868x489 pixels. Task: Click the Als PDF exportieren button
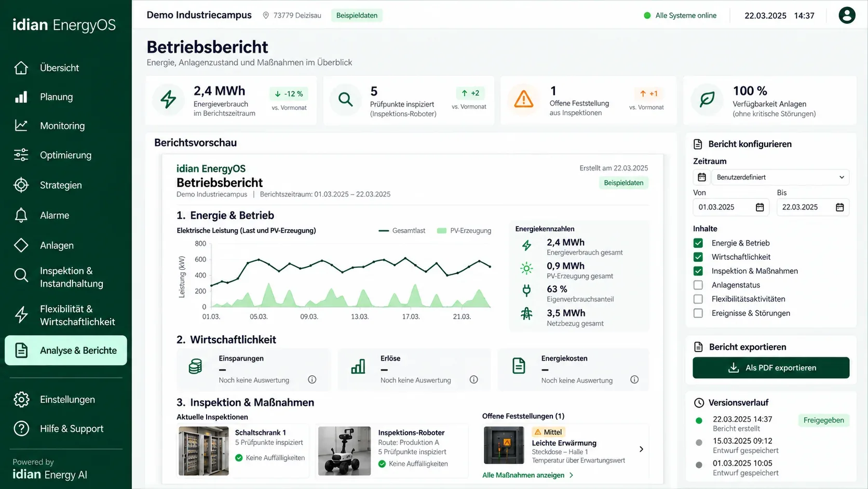click(x=771, y=368)
